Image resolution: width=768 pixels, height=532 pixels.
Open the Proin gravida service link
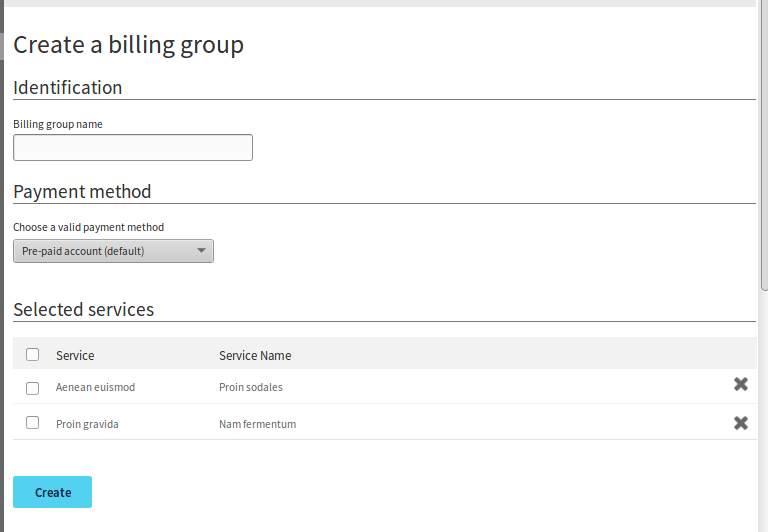point(87,424)
